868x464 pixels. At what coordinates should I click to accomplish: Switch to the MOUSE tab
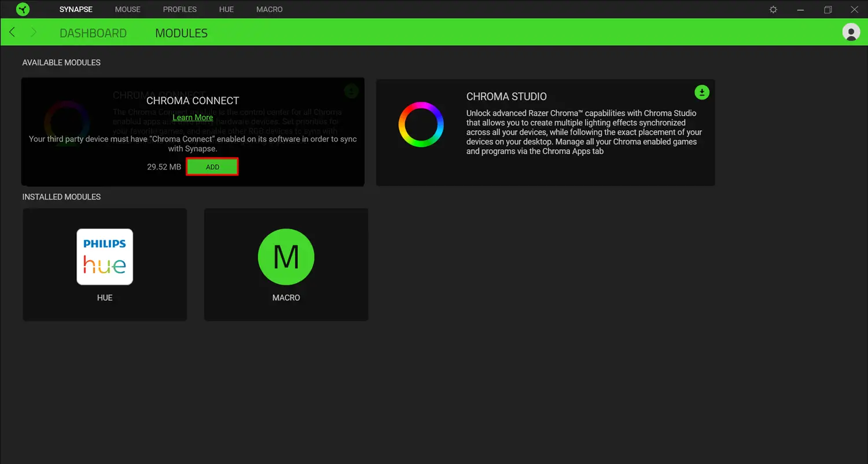[127, 9]
